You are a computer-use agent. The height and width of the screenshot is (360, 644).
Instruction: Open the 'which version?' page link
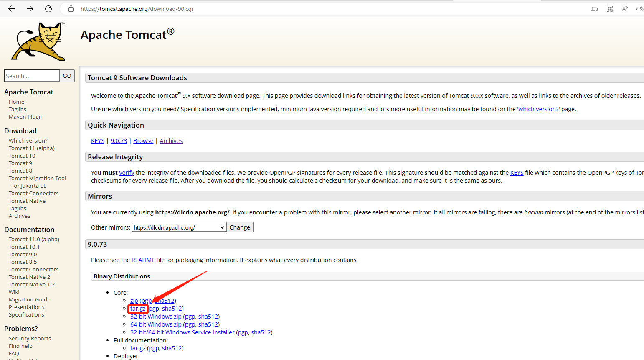click(538, 109)
